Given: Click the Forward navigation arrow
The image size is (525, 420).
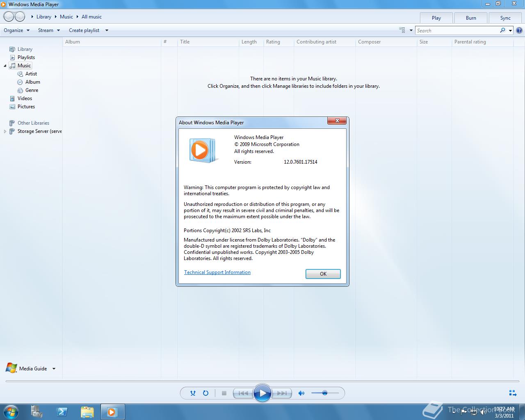Looking at the screenshot, I should [20, 16].
